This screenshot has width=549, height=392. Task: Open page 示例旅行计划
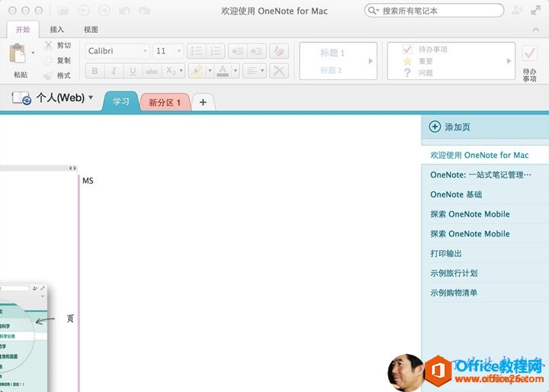click(485, 273)
